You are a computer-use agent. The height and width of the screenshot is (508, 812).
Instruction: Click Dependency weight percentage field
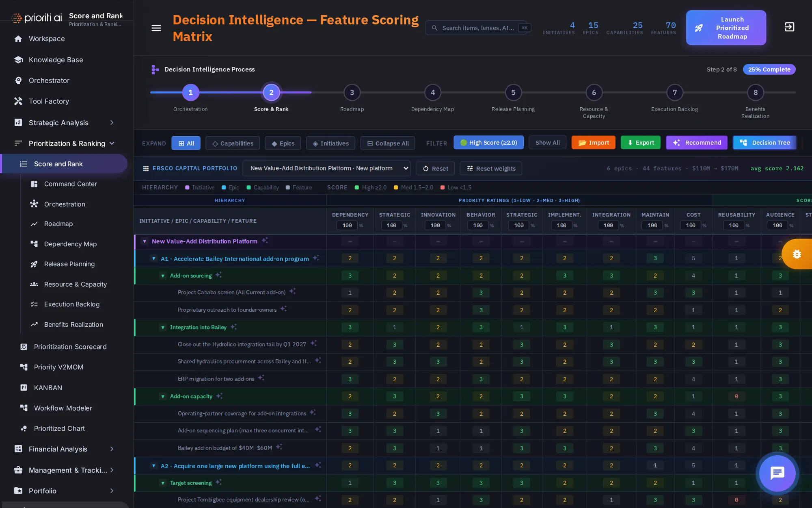click(347, 226)
